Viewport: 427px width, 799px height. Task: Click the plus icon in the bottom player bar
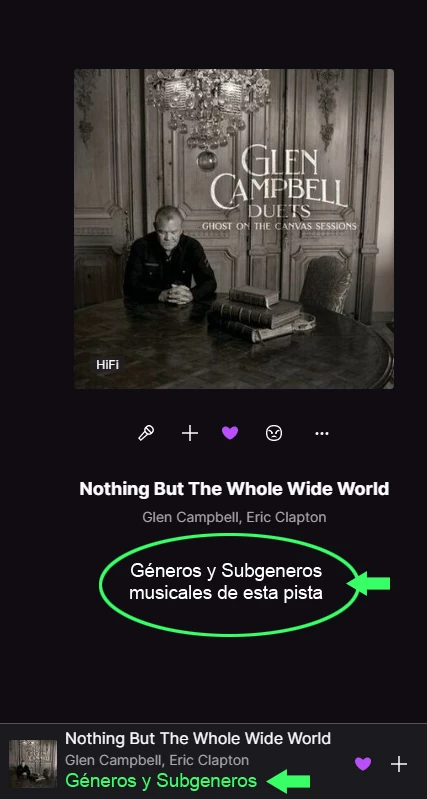pyautogui.click(x=398, y=763)
